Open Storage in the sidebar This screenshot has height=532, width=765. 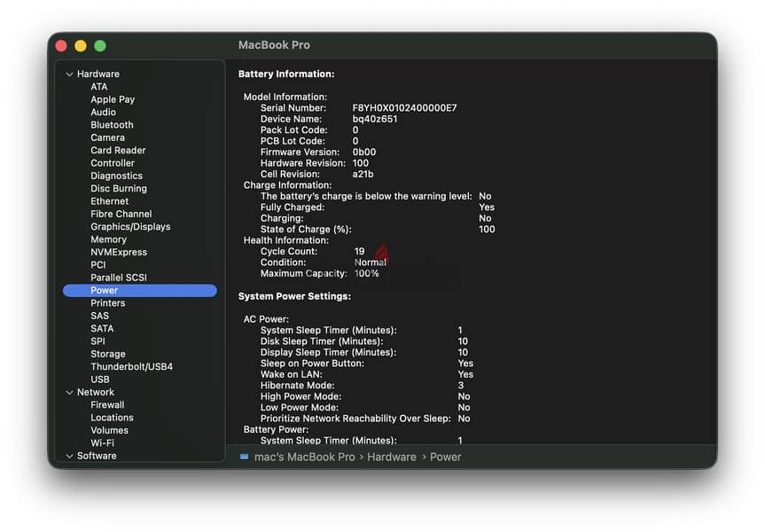(x=108, y=354)
